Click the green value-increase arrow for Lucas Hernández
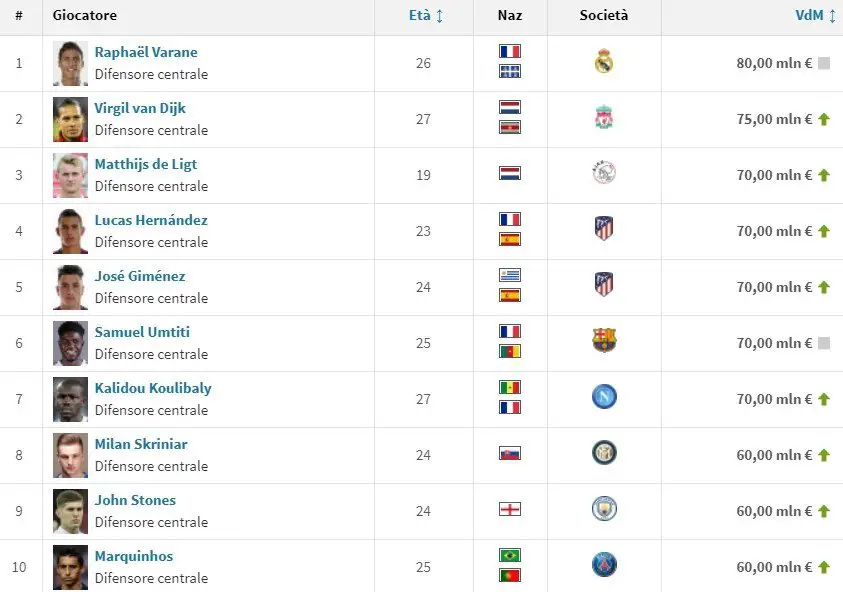 [x=824, y=231]
